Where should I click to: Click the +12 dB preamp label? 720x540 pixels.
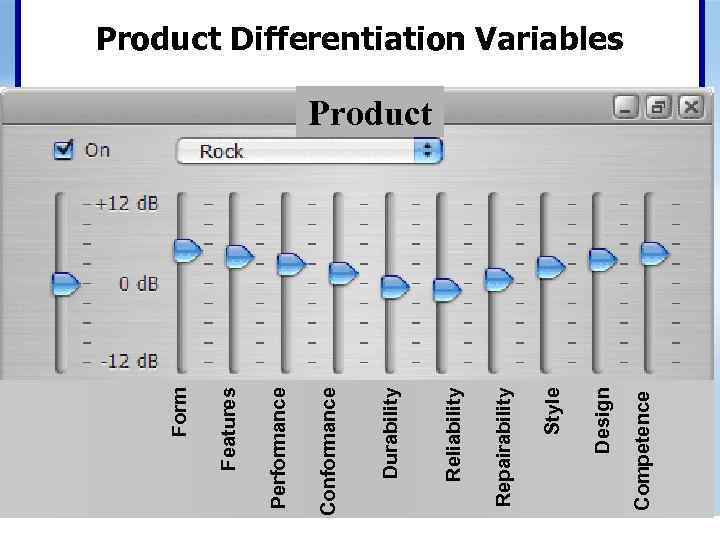[x=127, y=203]
